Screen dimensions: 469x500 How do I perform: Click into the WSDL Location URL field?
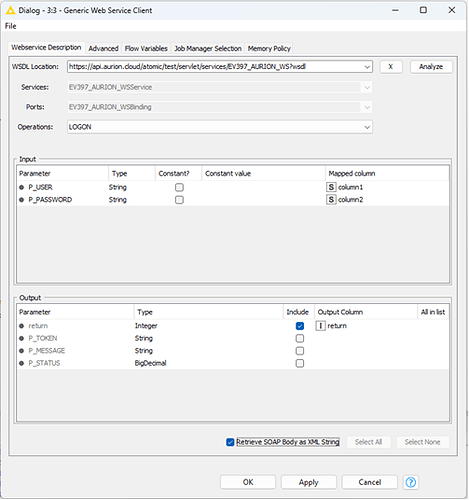coord(215,67)
